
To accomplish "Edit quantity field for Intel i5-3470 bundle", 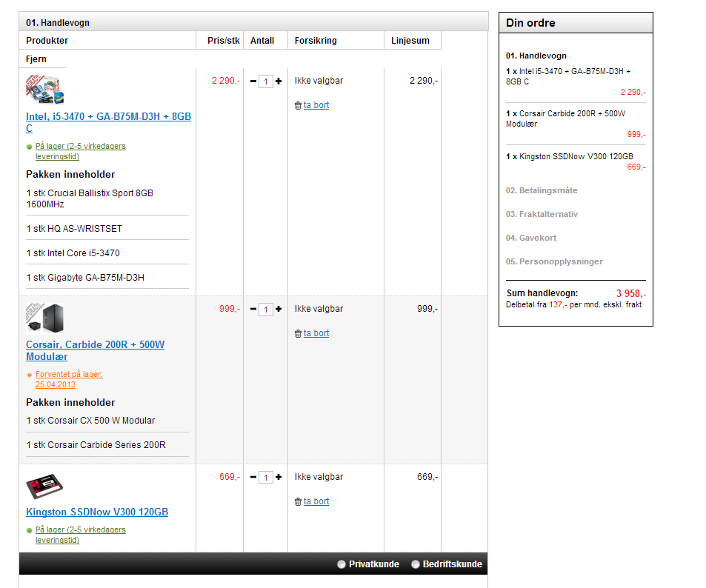I will click(x=266, y=81).
